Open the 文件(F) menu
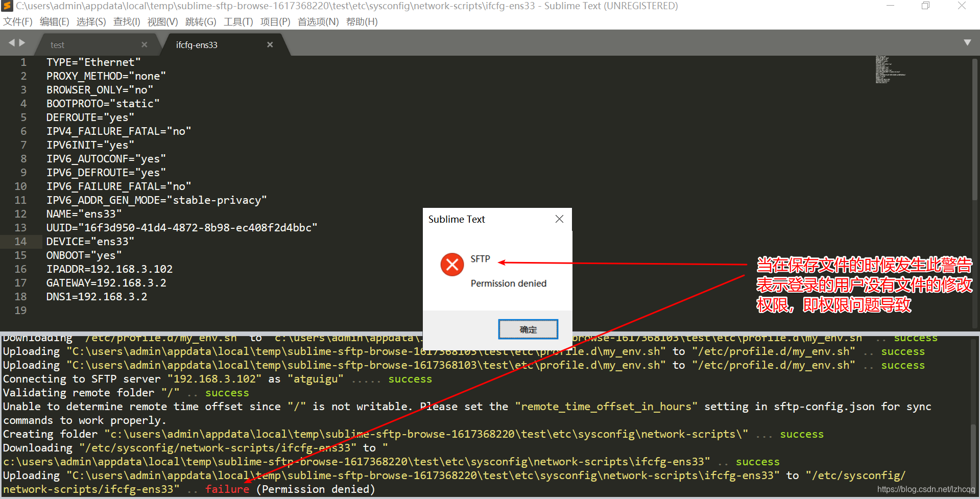The width and height of the screenshot is (980, 499). coord(18,22)
